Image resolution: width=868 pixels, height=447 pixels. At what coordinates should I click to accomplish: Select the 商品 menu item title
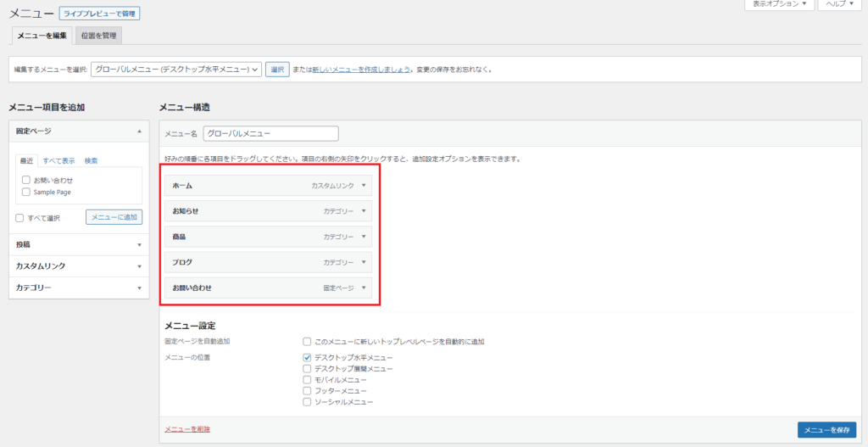coord(179,237)
